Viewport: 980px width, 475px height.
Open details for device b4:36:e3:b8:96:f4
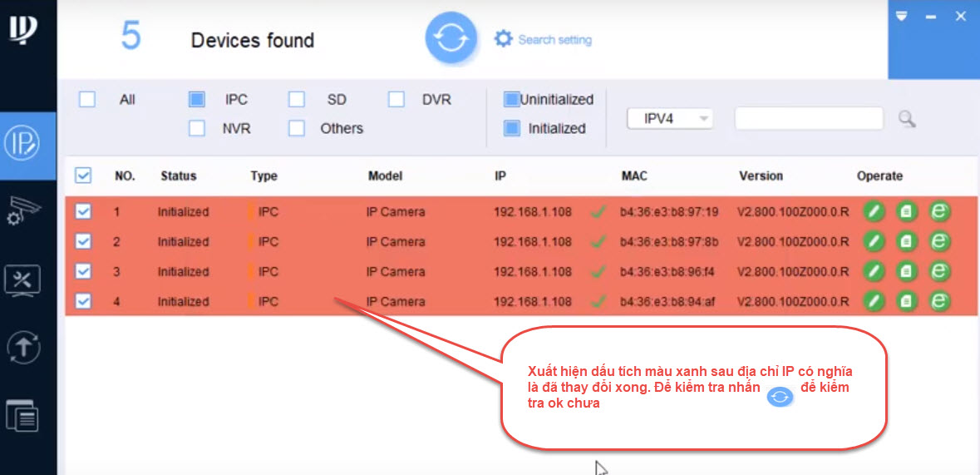point(906,271)
